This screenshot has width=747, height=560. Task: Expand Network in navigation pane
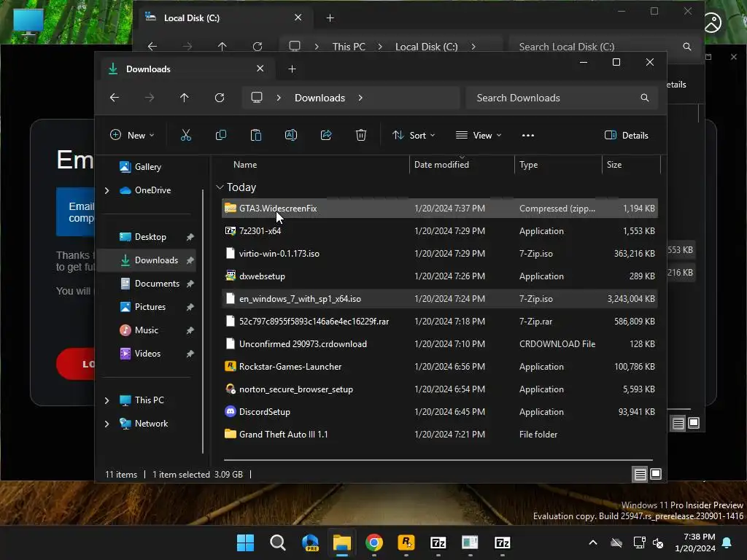[x=107, y=424]
